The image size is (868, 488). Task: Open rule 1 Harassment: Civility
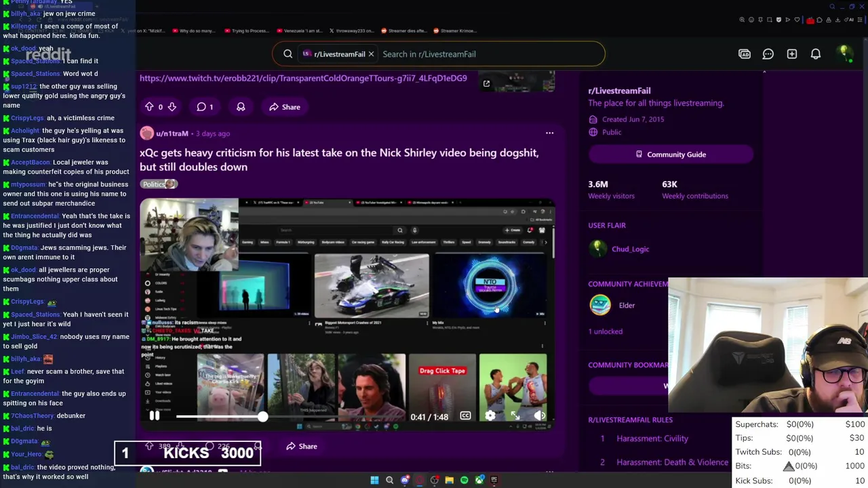(x=652, y=439)
